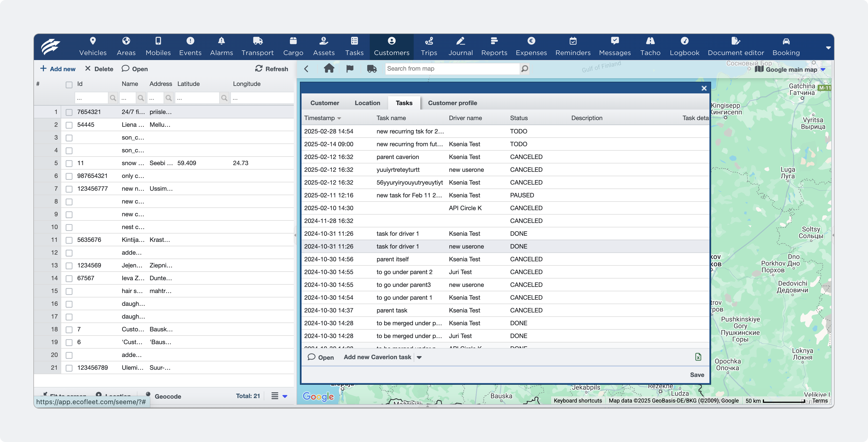Click the Delete button
868x442 pixels.
pos(99,69)
